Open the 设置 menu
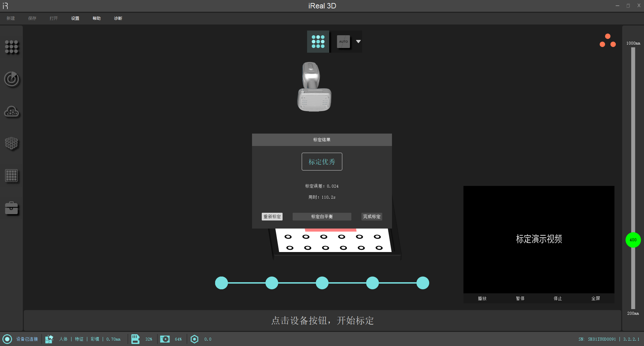644x346 pixels. point(75,18)
